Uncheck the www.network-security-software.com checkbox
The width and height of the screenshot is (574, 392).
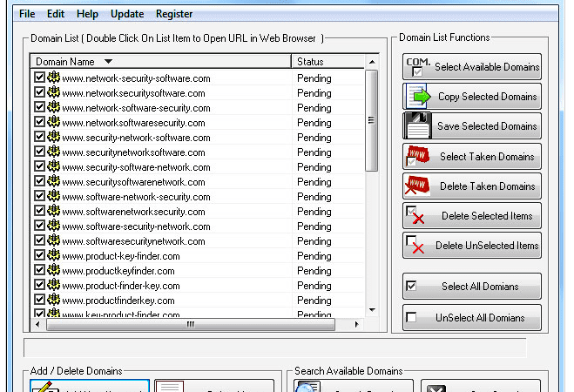pyautogui.click(x=39, y=78)
